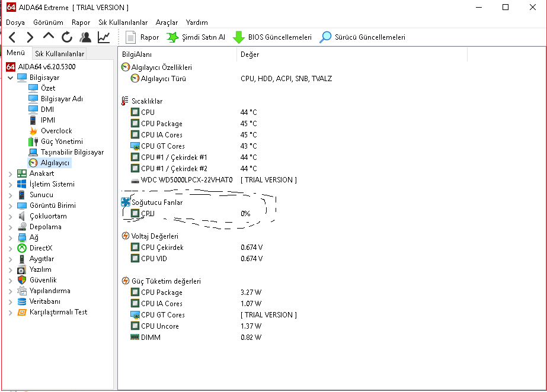Screen dimensions: 547x392
Task: Expand the Yapılandırma tree node
Action: [x=11, y=291]
